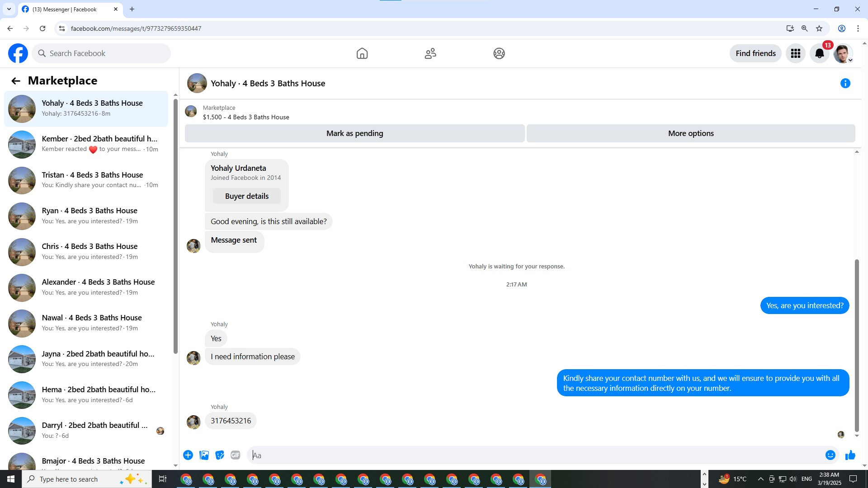Open the Facebook menu grid icon
Viewport: 868px width, 488px height.
[796, 53]
